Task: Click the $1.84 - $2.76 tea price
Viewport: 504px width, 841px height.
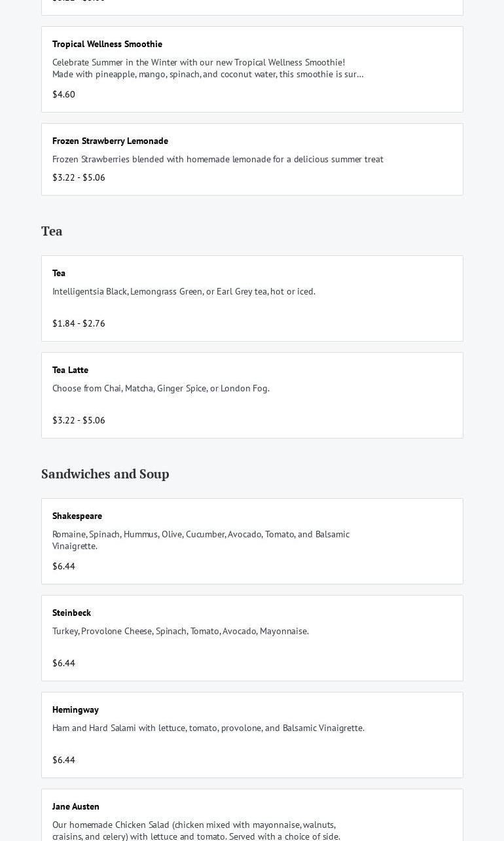Action: click(79, 323)
